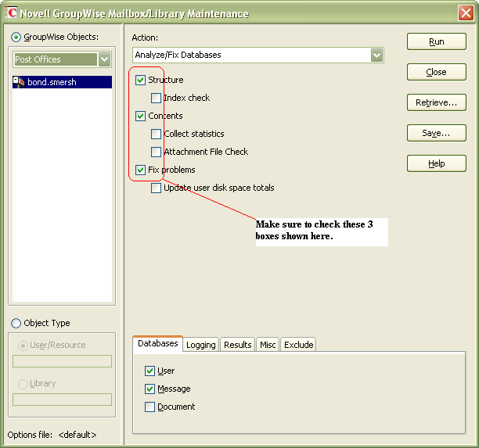Click the GroupWise title bar icon
Image resolution: width=479 pixels, height=448 pixels.
11,13
